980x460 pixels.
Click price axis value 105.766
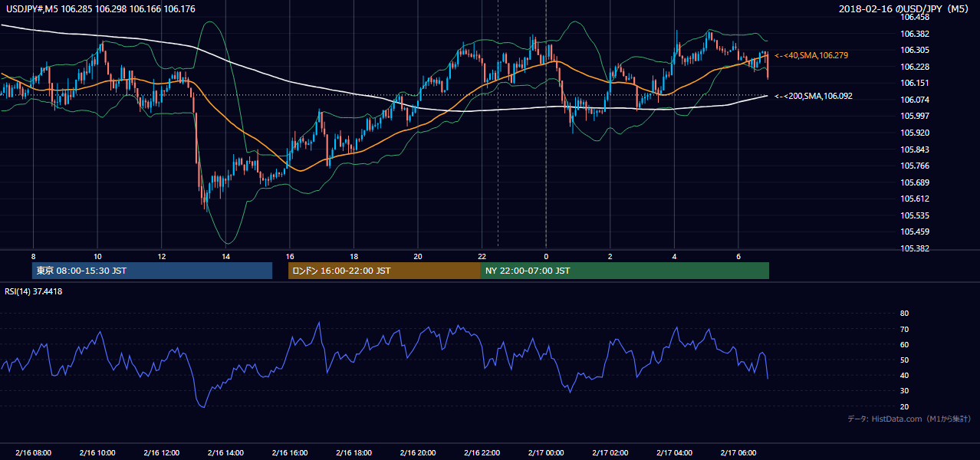coord(916,166)
